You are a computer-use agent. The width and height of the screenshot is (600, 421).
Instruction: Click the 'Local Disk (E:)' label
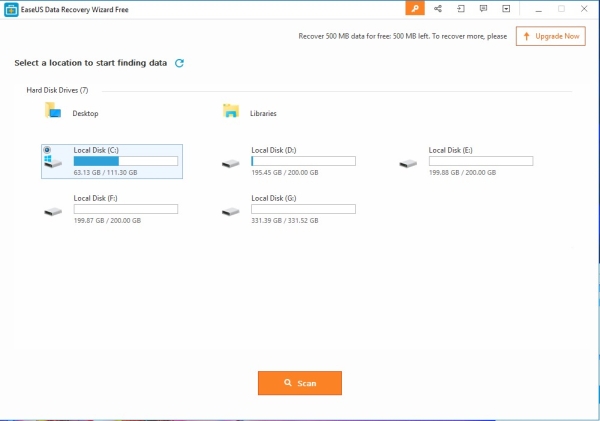451,150
